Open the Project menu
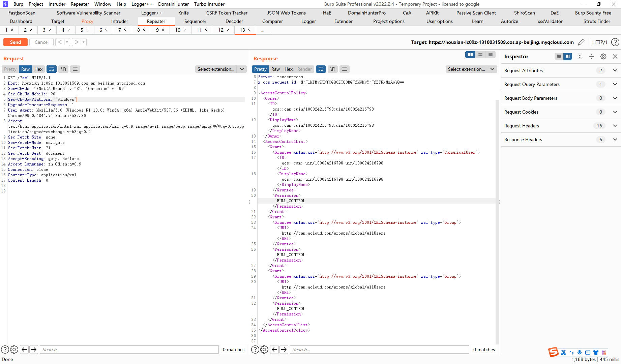 (36, 4)
